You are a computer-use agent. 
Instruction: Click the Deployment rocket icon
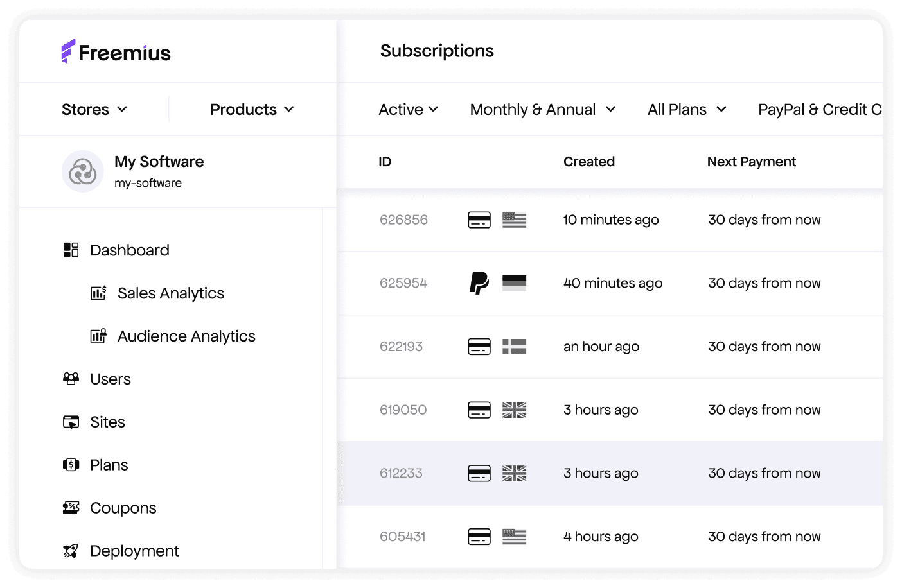[x=71, y=551]
